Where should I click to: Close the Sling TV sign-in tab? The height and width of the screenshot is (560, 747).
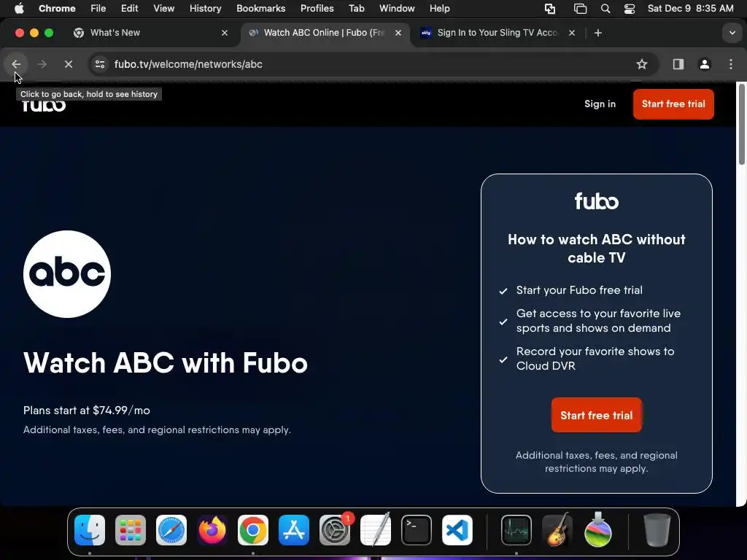click(572, 33)
